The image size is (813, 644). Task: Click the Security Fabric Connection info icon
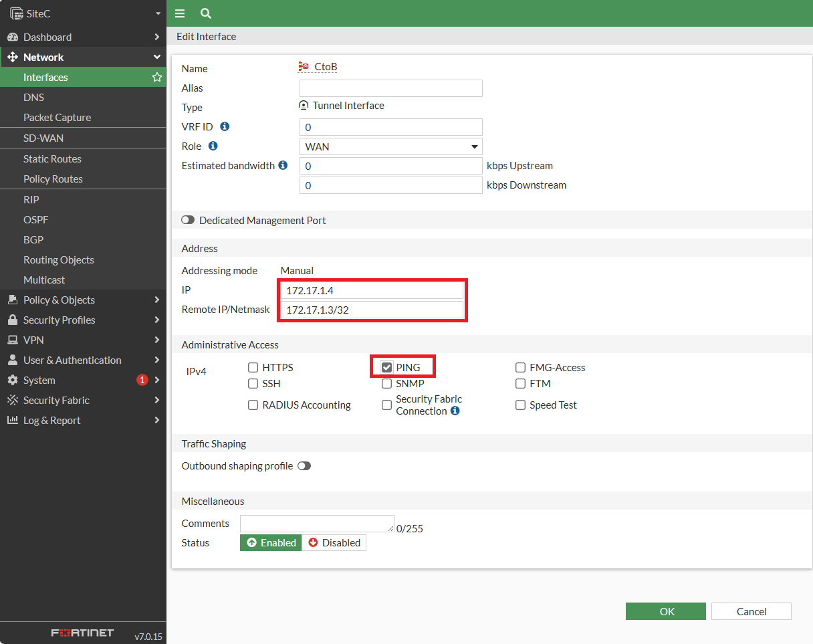[x=455, y=411]
